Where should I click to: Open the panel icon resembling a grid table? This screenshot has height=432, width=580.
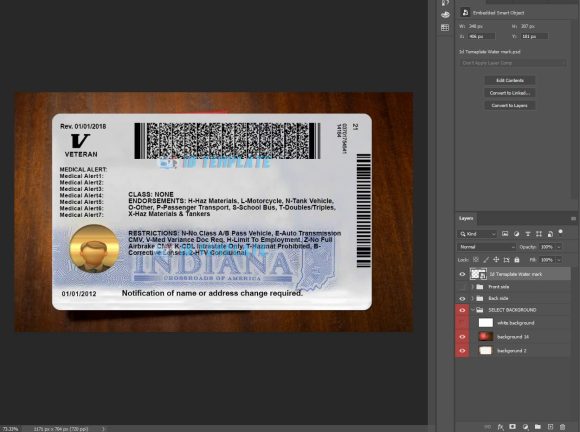tap(445, 27)
